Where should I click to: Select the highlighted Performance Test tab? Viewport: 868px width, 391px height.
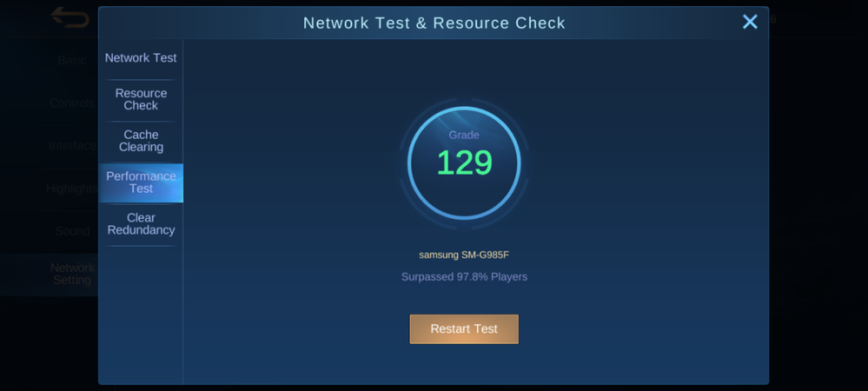point(141,182)
